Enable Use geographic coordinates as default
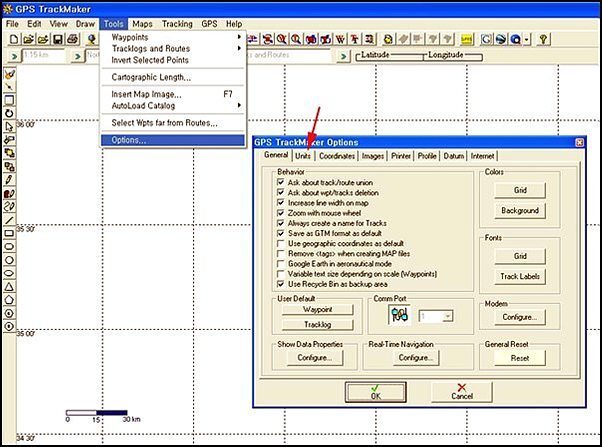The height and width of the screenshot is (447, 602). tap(281, 243)
